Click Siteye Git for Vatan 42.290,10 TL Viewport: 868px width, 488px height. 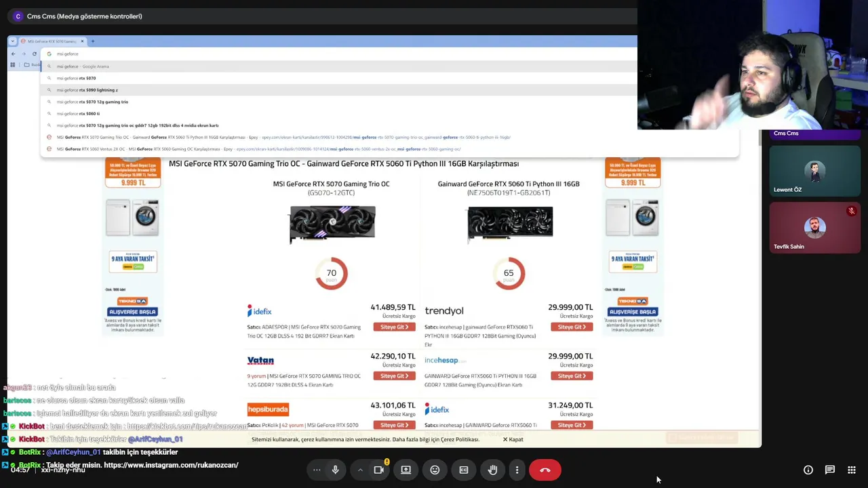click(x=394, y=375)
